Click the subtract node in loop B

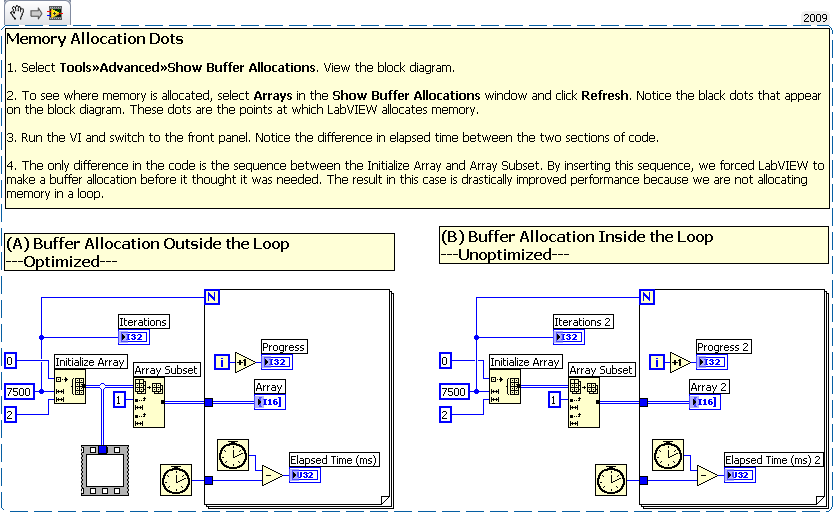[708, 475]
